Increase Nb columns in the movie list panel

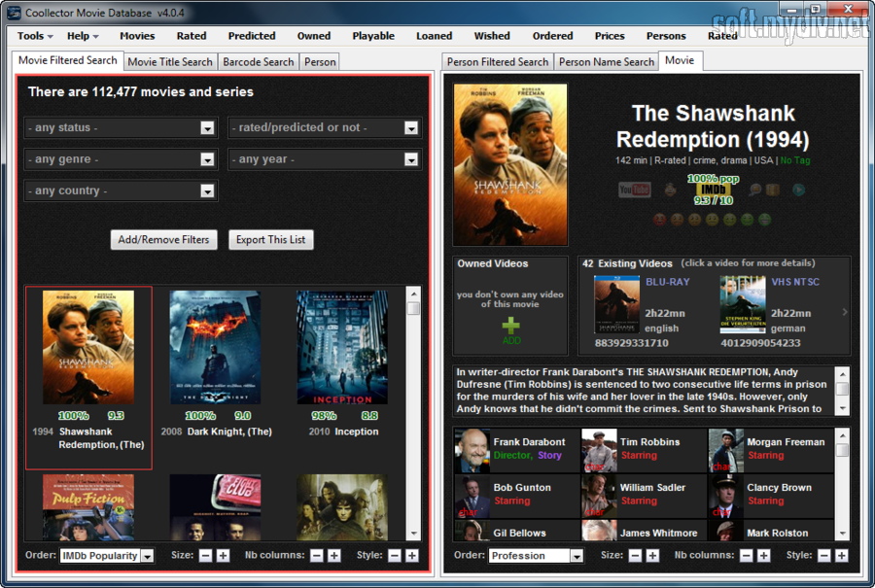333,556
